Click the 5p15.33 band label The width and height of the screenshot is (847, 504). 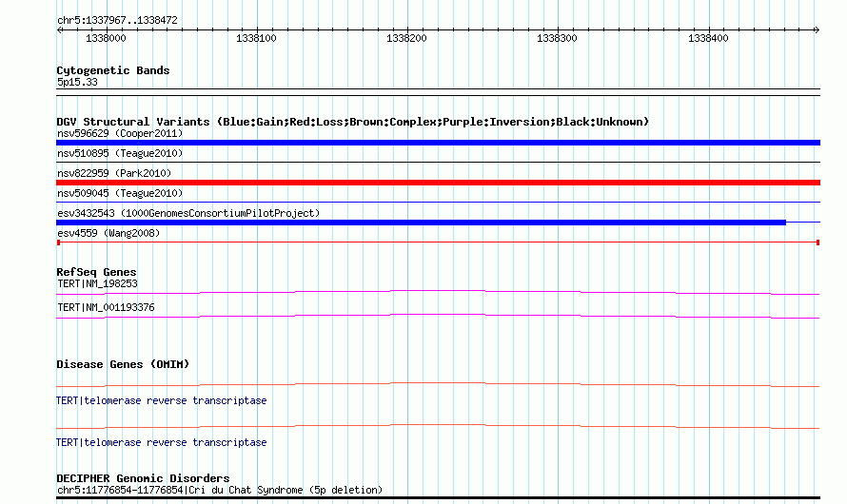pyautogui.click(x=77, y=82)
